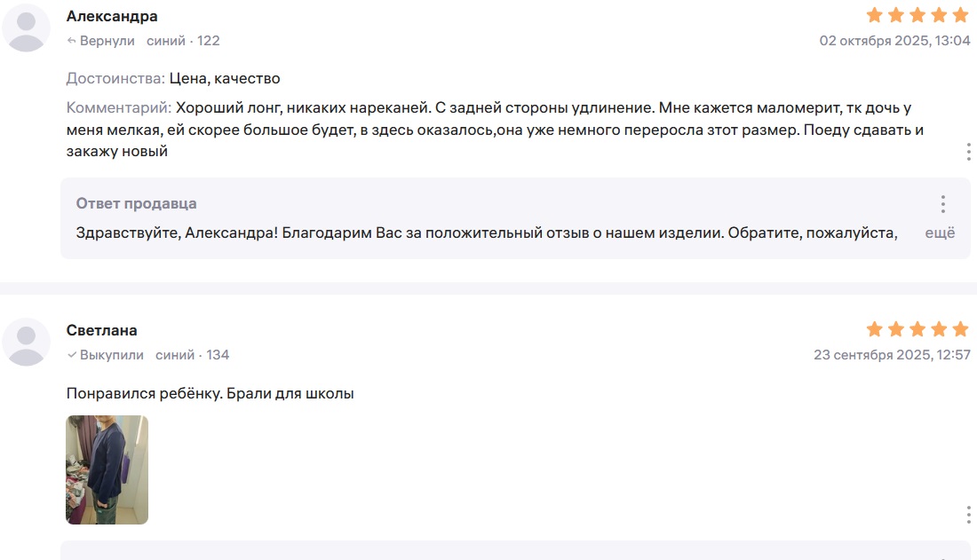Click the star rating on Александра's review
This screenshot has height=560, width=977.
(x=917, y=15)
